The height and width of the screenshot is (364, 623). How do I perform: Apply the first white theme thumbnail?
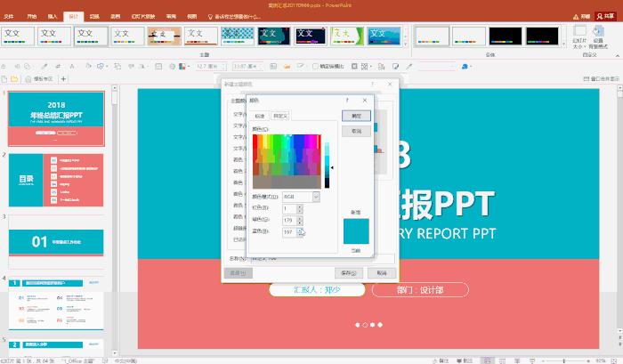tap(18, 36)
